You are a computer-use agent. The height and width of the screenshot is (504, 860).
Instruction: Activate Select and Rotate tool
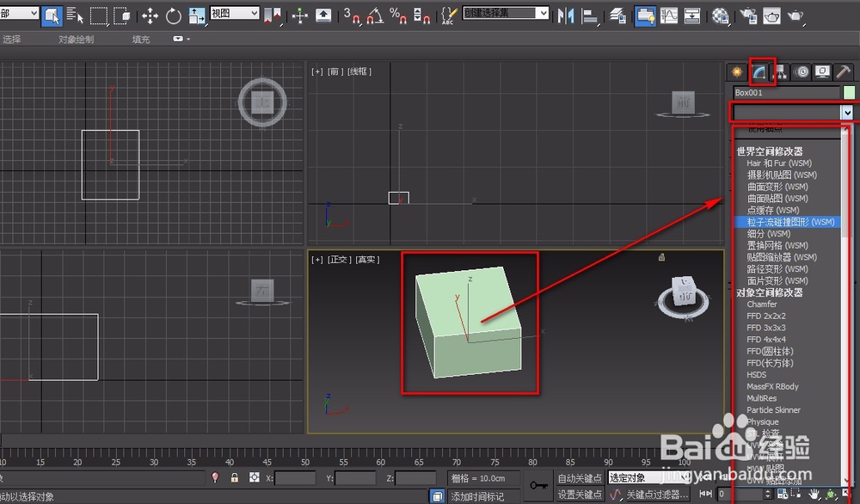[174, 15]
